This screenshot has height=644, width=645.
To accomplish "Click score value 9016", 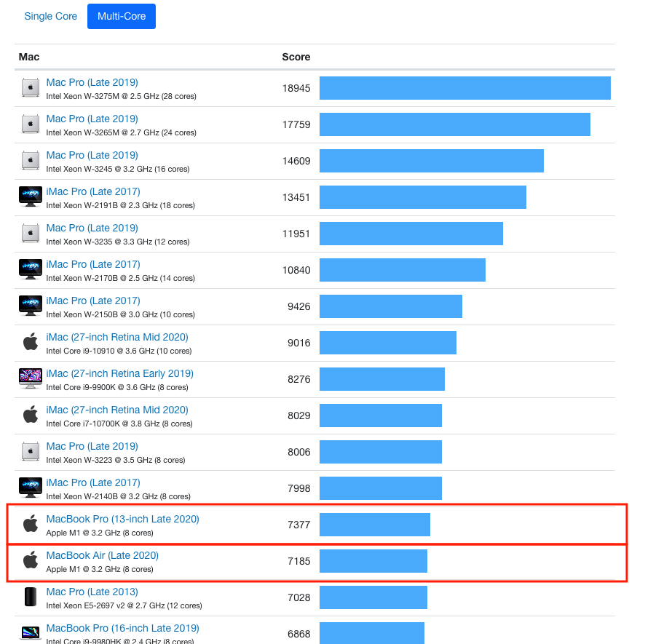I will click(x=299, y=343).
